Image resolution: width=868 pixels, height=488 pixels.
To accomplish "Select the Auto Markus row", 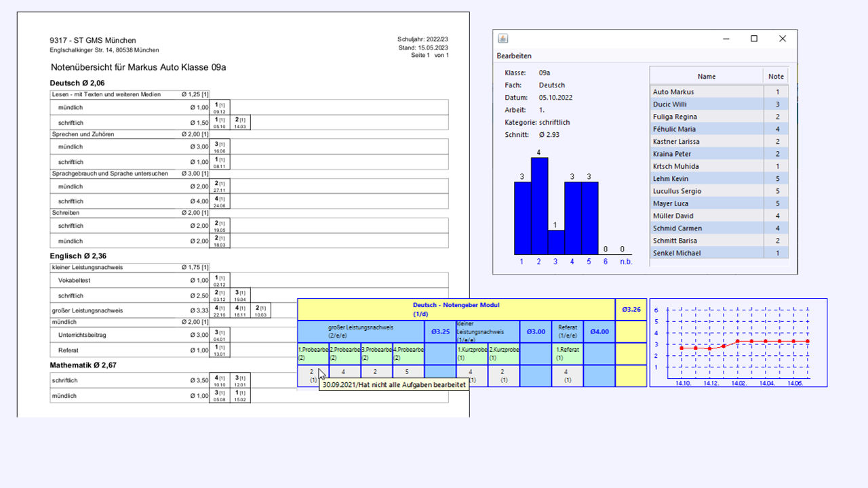I will [719, 91].
